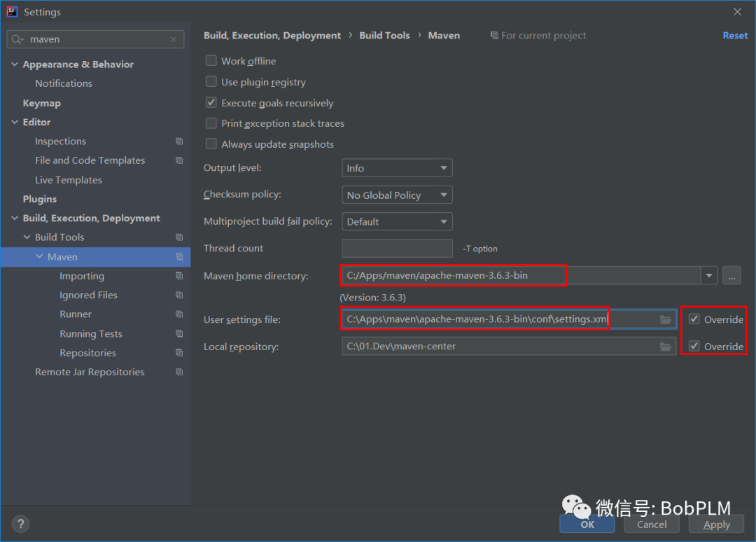This screenshot has height=542, width=756.
Task: Collapse Build, Execution, Deployment section
Action: (x=15, y=218)
